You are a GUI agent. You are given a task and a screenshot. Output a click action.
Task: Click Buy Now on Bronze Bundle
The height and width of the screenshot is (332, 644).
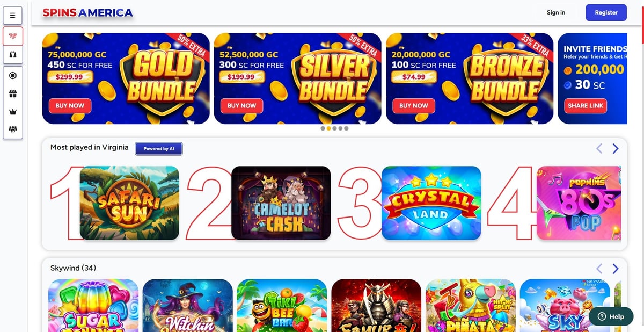(x=414, y=105)
